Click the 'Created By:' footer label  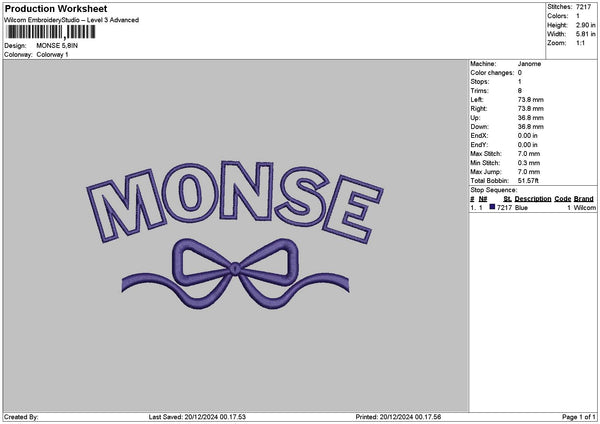coord(21,417)
